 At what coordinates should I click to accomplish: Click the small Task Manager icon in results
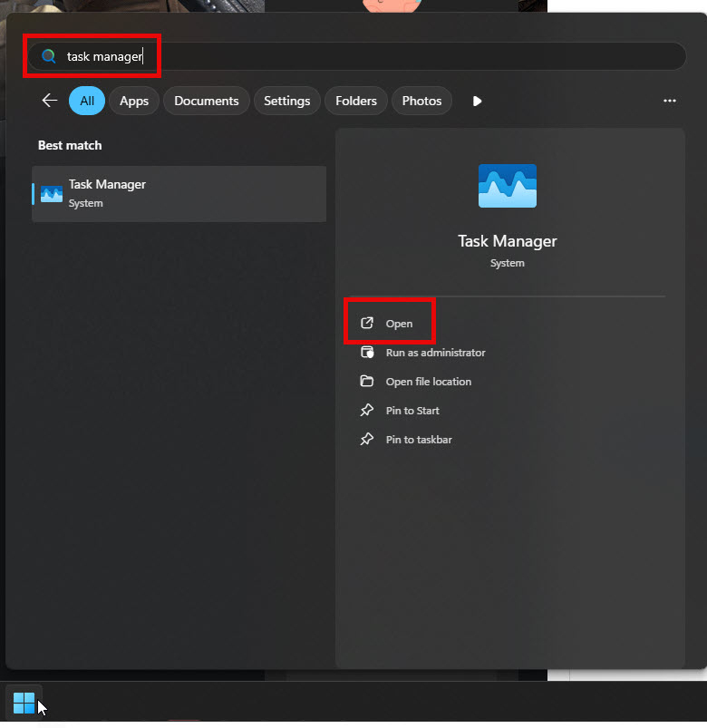pos(52,194)
